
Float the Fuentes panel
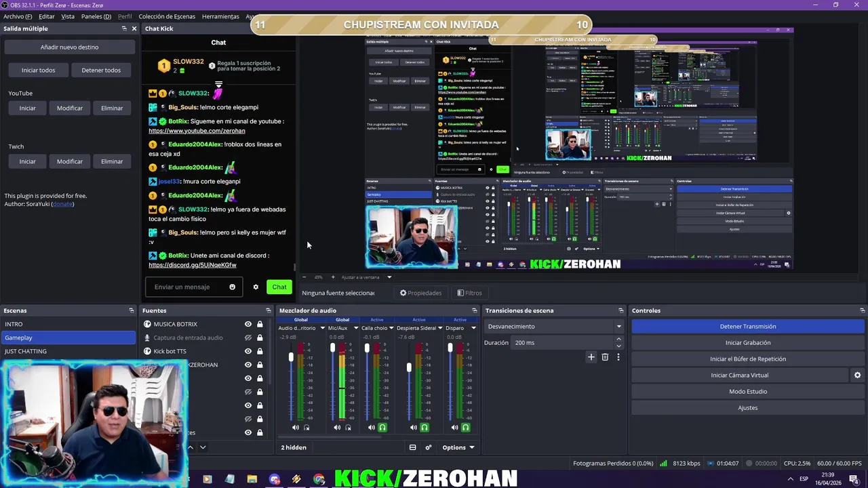[270, 310]
